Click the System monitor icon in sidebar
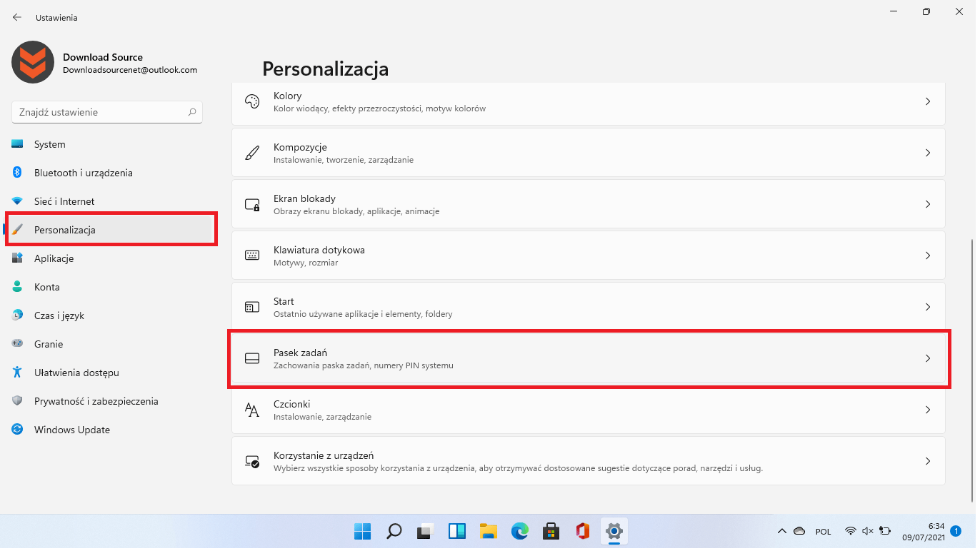This screenshot has width=980, height=551. pos(18,144)
